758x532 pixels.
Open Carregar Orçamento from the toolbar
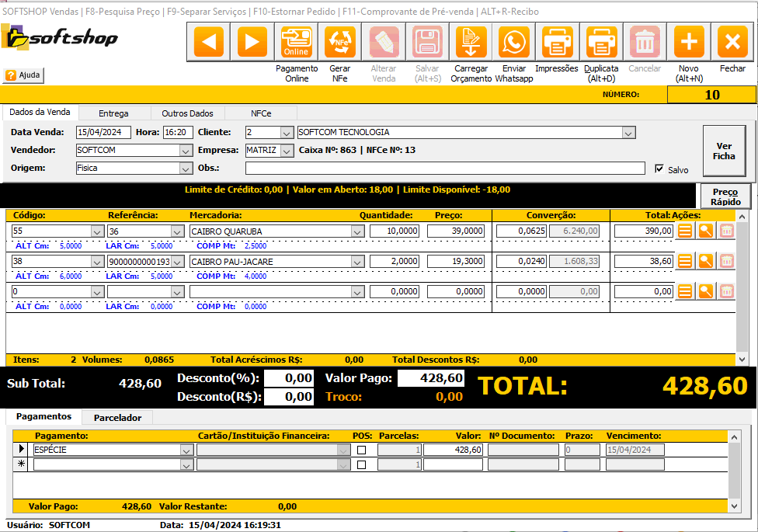pos(471,42)
